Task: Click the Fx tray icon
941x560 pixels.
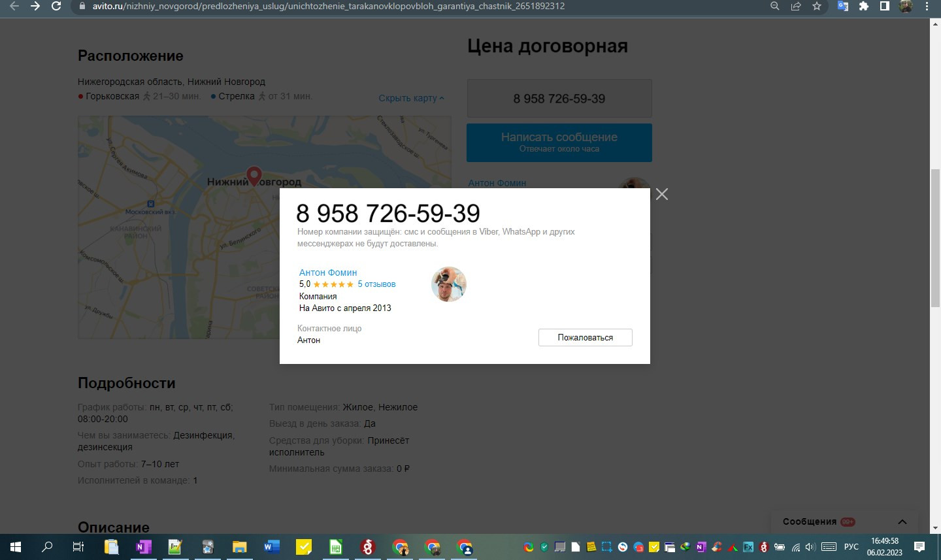Action: coord(748,547)
